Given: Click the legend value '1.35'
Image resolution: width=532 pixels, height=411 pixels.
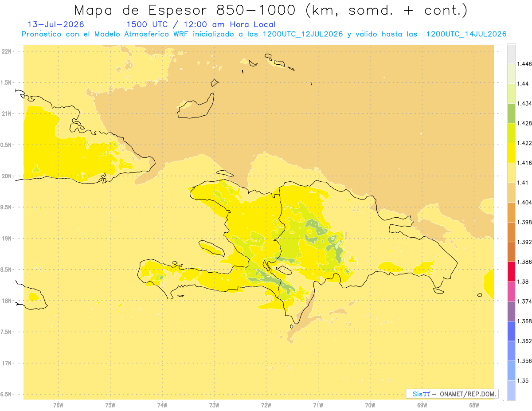Looking at the screenshot, I should (x=523, y=380).
